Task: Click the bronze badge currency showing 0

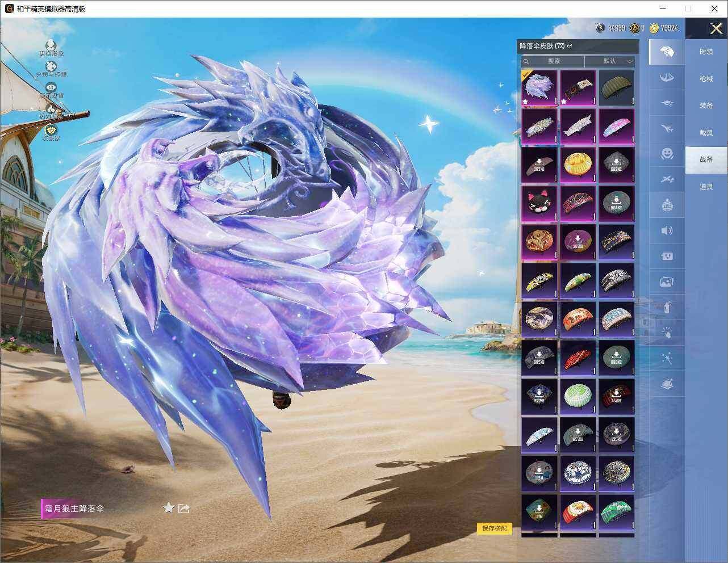Action: pos(637,28)
